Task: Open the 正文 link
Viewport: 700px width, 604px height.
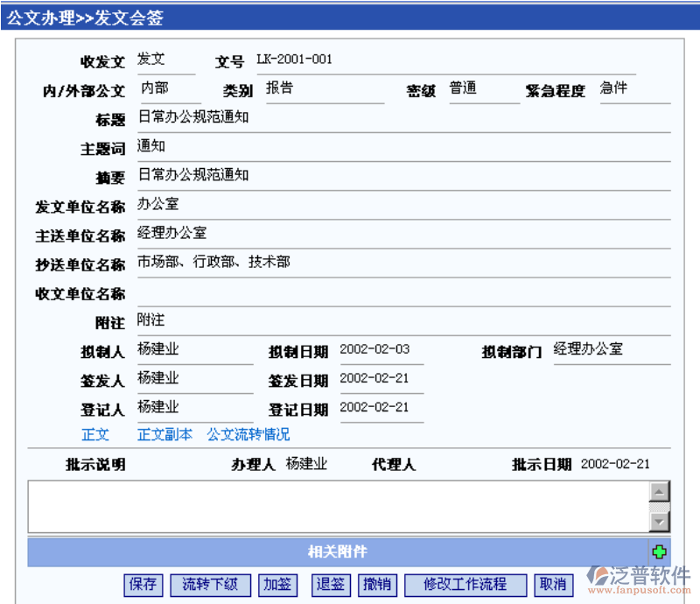Action: [95, 434]
